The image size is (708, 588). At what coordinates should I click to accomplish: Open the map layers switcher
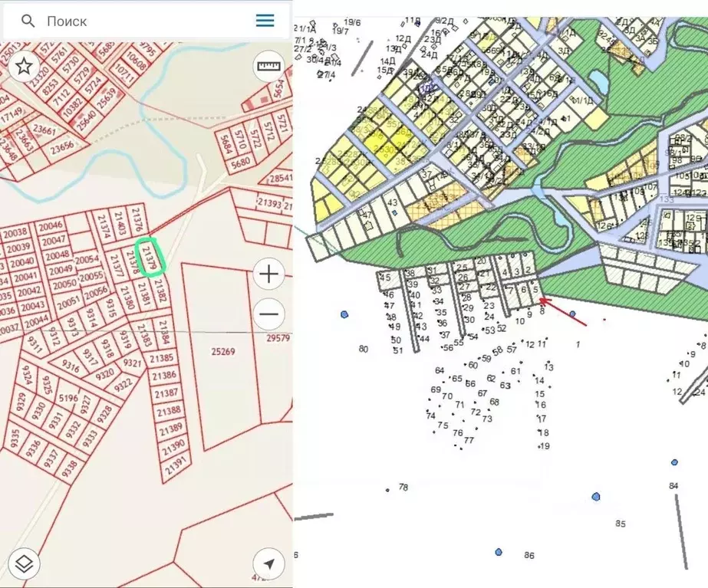click(x=24, y=564)
